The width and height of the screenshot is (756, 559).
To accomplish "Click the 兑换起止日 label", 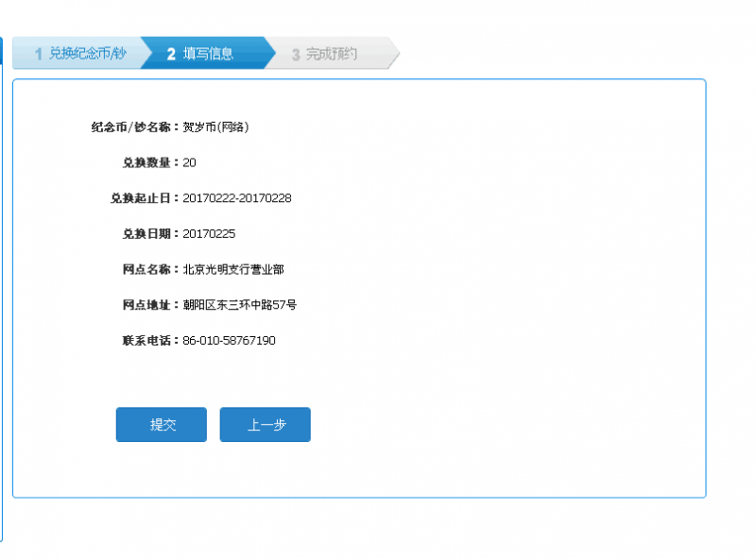I will (x=145, y=198).
